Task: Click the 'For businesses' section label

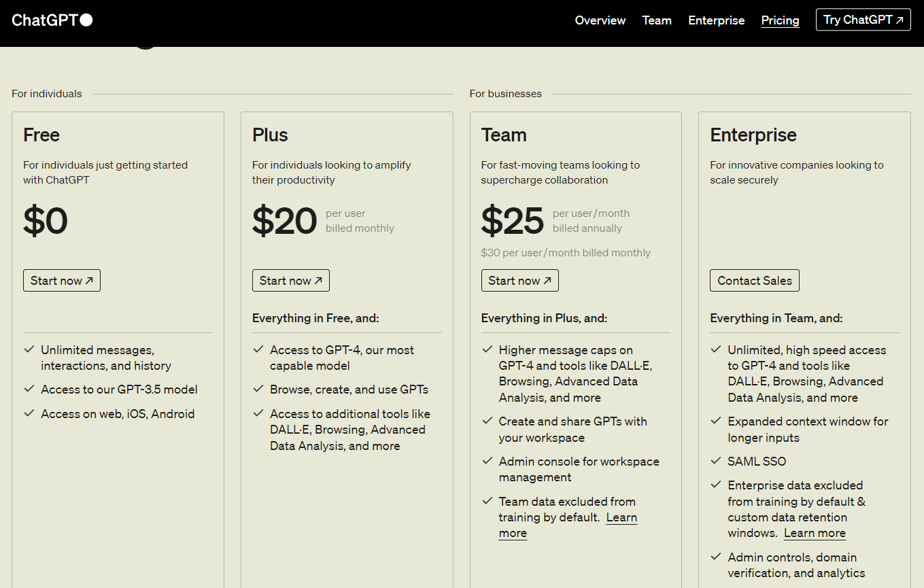Action: tap(506, 94)
